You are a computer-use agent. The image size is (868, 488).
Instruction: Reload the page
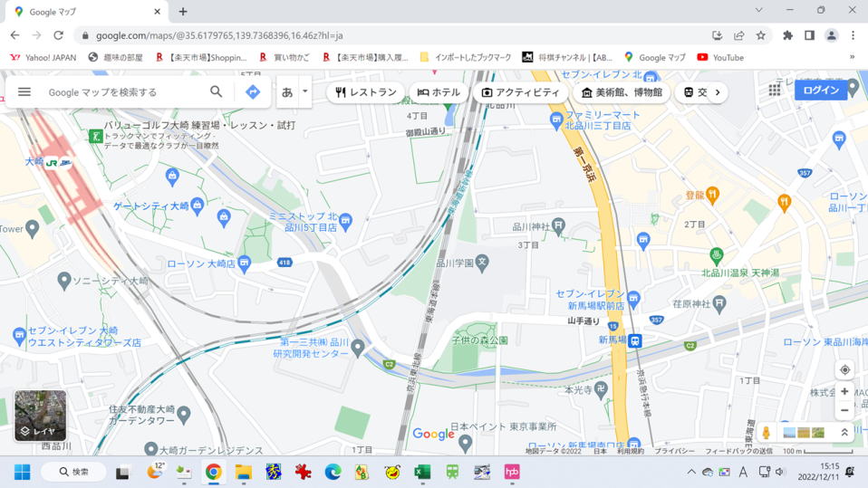pyautogui.click(x=58, y=35)
